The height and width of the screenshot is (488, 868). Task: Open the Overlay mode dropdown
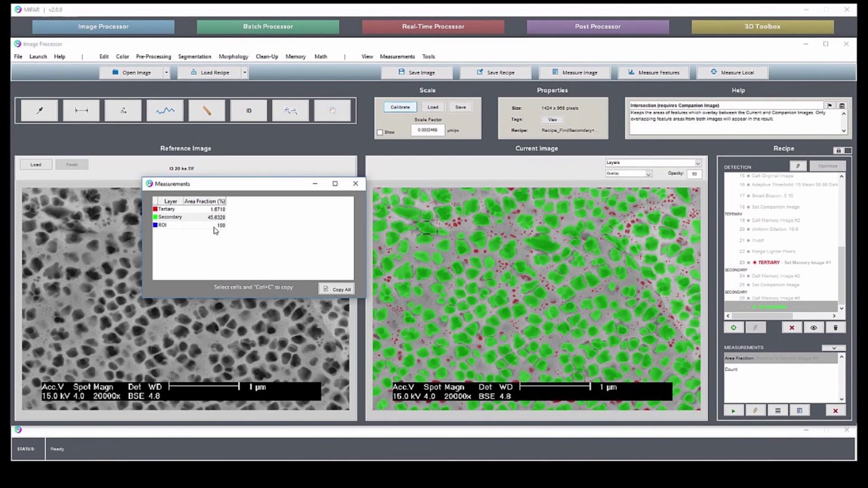coord(629,174)
